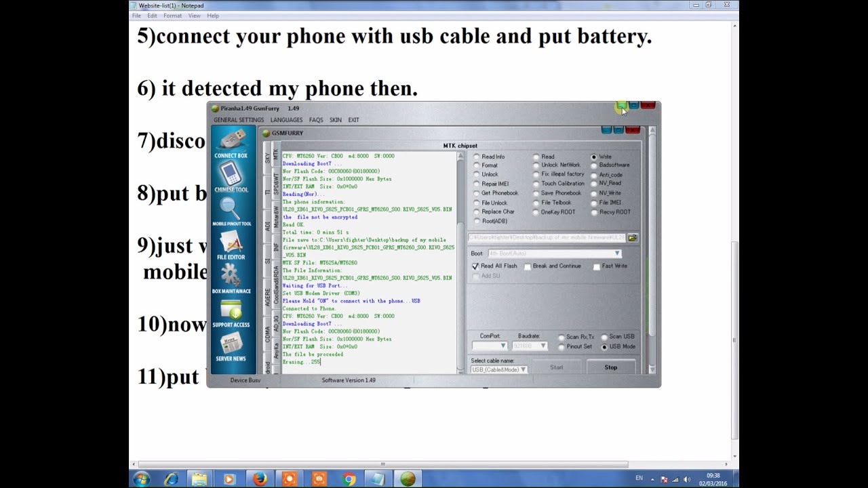Open Notepad Help menu

pos(213,16)
